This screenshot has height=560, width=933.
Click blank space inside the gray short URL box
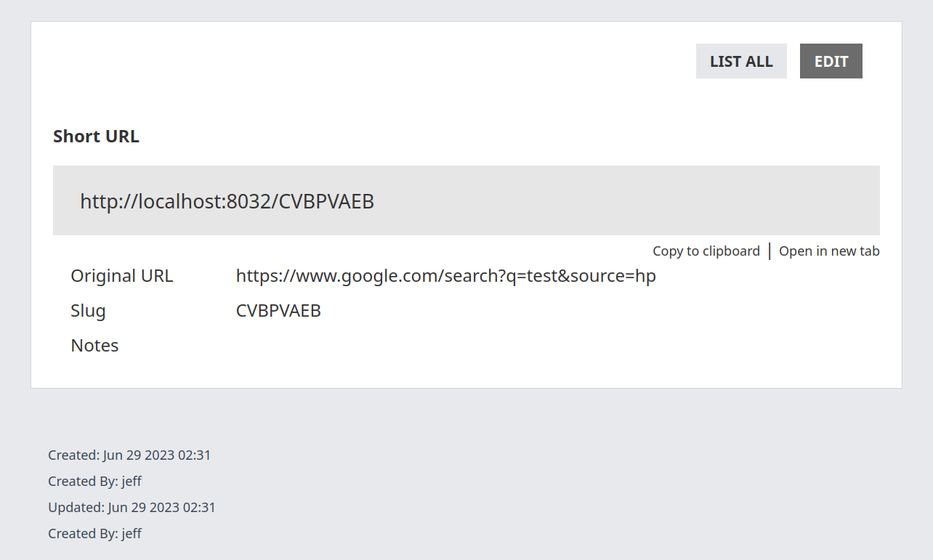618,201
